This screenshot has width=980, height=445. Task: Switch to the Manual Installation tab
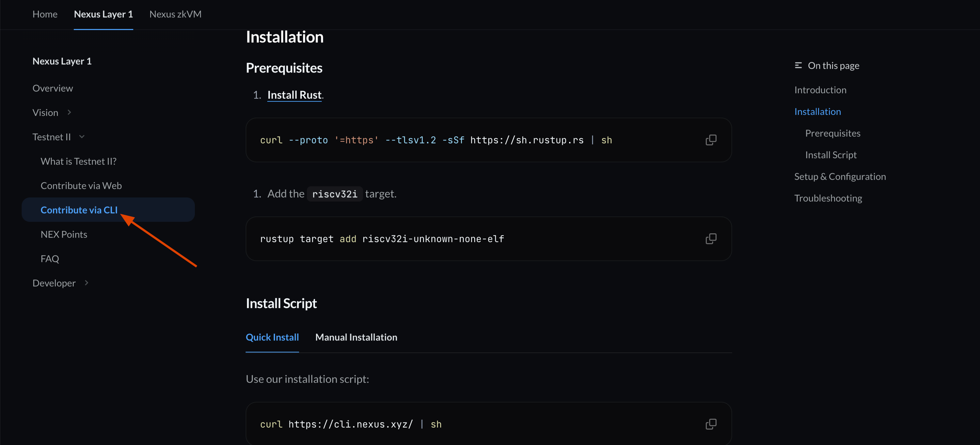point(356,337)
